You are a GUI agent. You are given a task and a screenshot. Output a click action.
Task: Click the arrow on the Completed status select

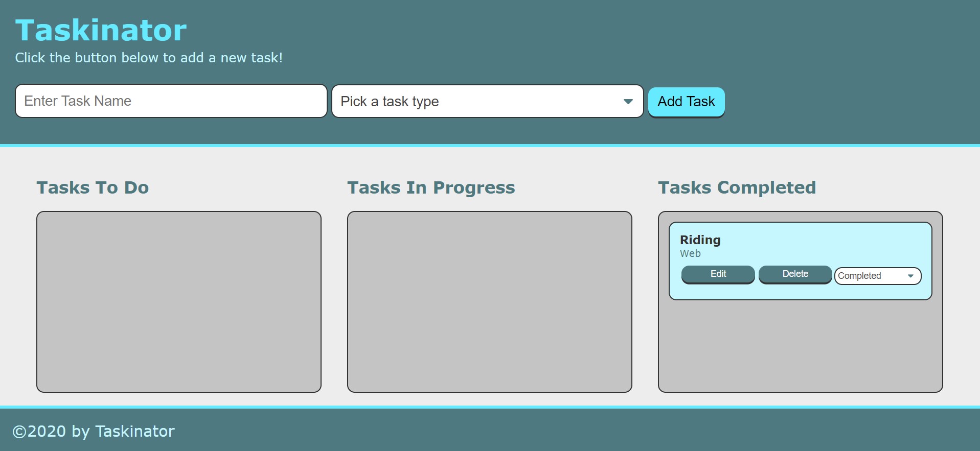(x=910, y=276)
